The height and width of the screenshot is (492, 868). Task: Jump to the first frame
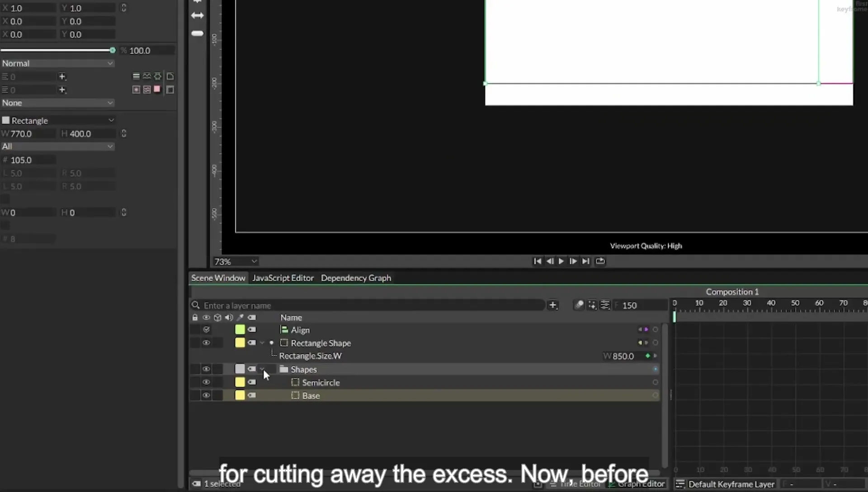coord(537,261)
